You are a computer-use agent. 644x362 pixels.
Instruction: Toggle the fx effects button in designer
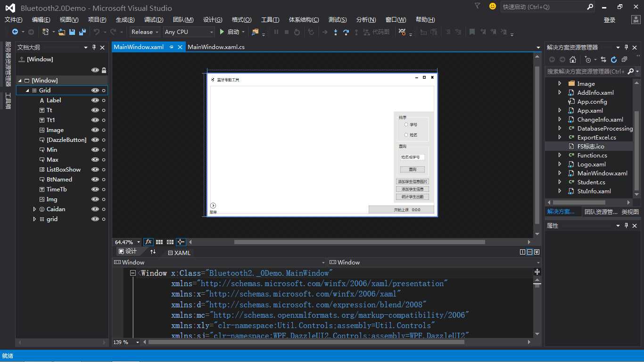click(149, 242)
